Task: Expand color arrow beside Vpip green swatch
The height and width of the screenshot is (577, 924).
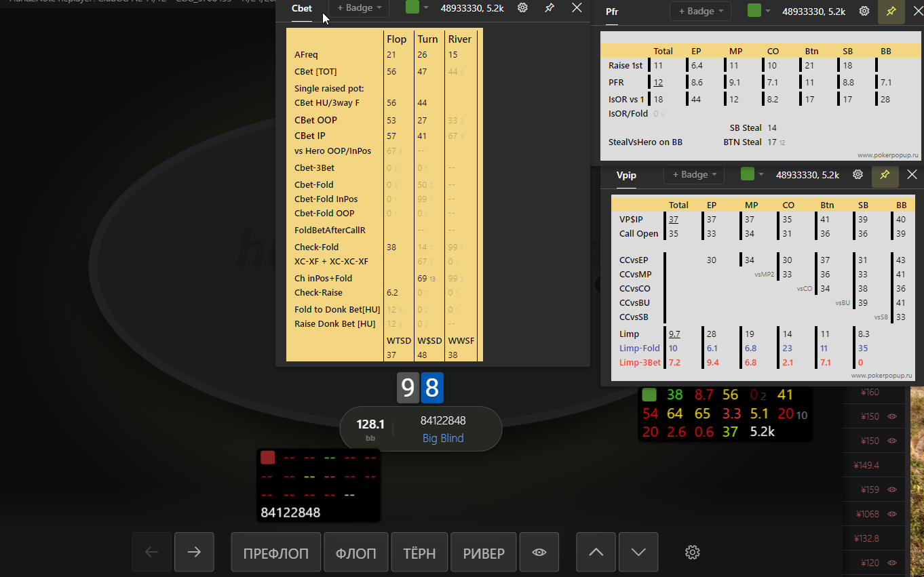Action: click(761, 175)
